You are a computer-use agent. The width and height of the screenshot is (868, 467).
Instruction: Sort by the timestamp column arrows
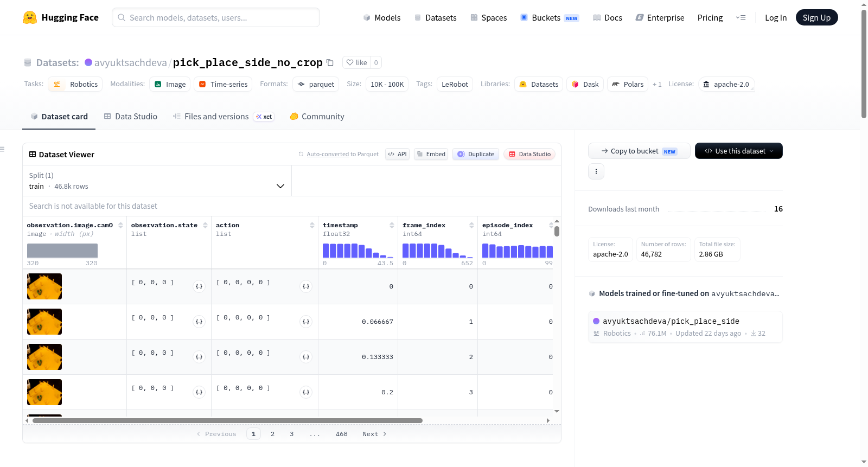392,225
